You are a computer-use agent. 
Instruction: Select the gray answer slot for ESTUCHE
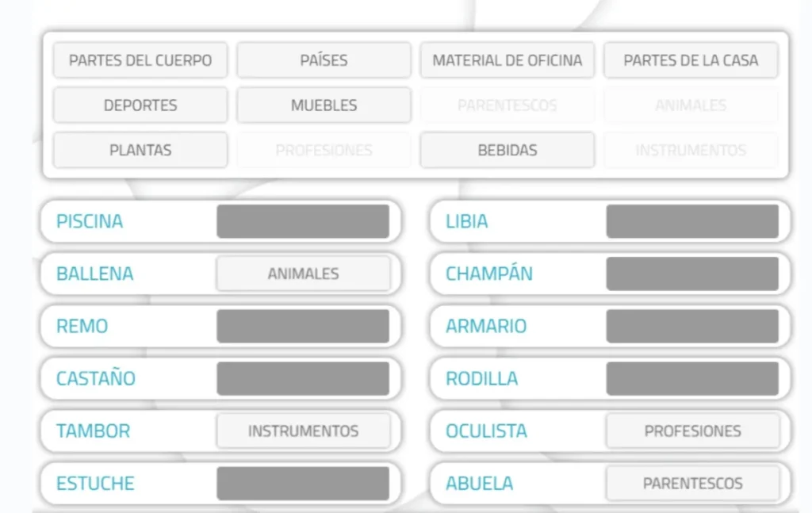coord(303,484)
